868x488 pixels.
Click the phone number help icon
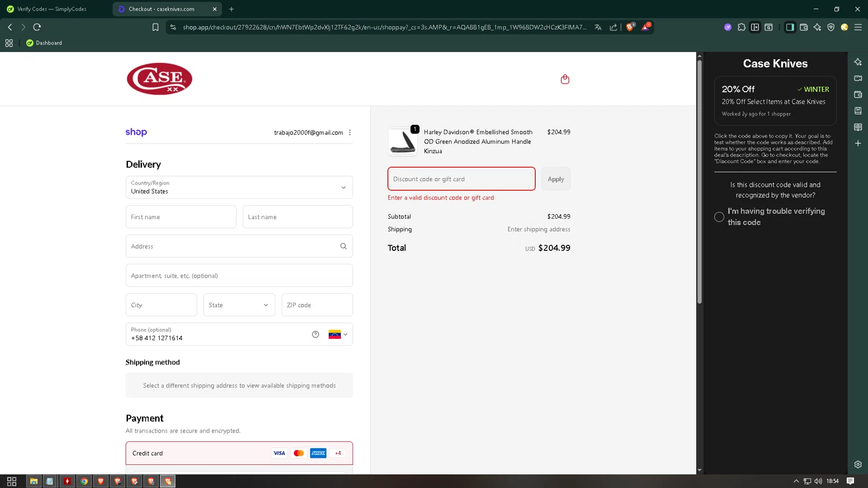click(x=315, y=334)
